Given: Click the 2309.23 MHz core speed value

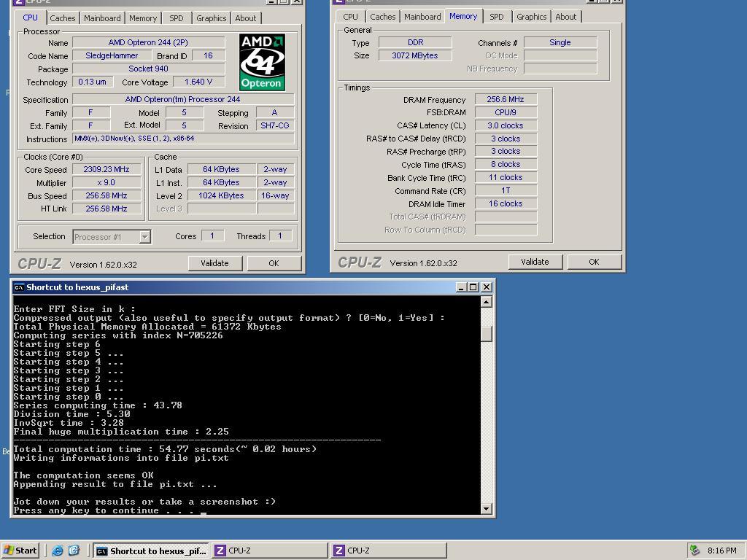Looking at the screenshot, I should [107, 169].
